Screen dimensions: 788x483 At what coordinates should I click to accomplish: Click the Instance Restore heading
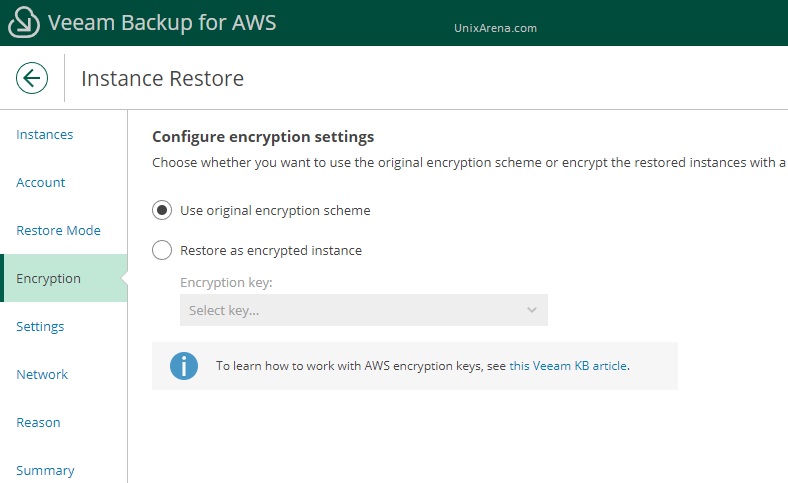[x=162, y=78]
